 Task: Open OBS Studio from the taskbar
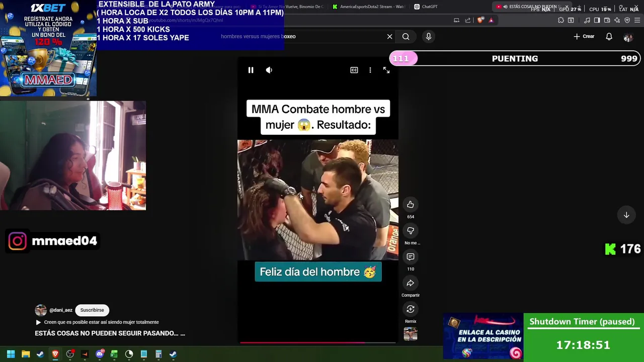click(x=70, y=354)
